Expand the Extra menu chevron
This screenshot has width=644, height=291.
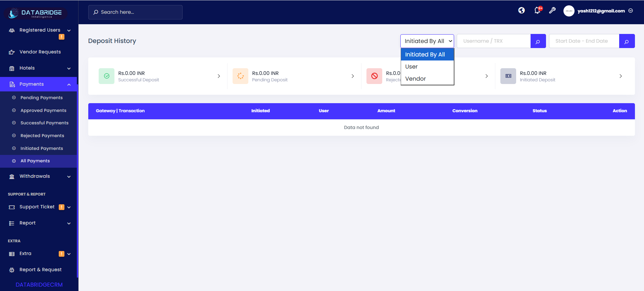pos(69,254)
